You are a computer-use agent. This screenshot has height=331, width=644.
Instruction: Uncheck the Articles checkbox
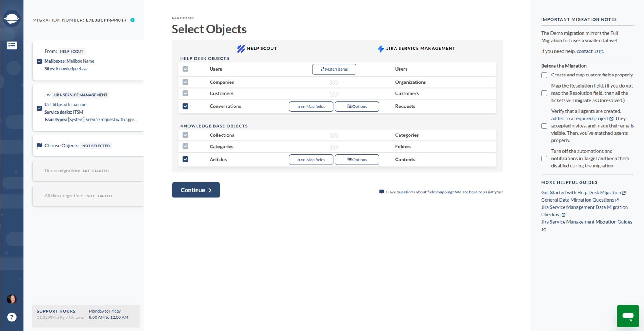[x=186, y=159]
